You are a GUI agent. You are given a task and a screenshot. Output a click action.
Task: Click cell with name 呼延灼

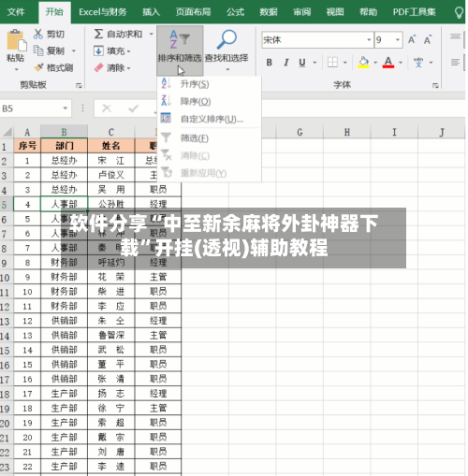coord(111,262)
